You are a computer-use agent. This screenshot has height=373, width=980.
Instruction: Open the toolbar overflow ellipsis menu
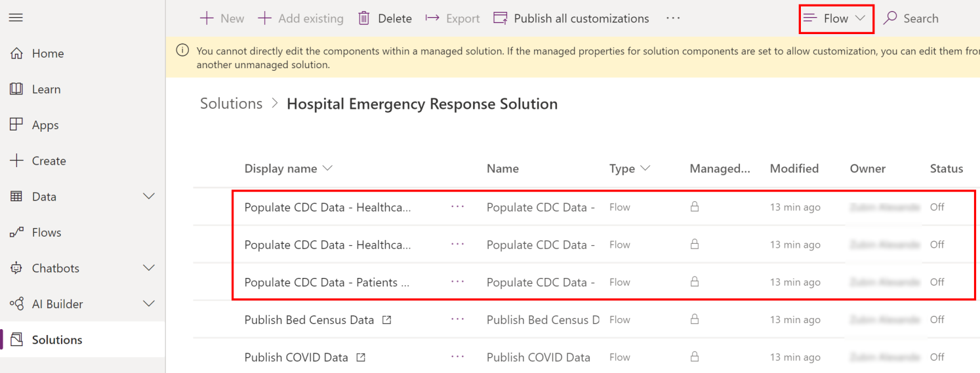(673, 18)
